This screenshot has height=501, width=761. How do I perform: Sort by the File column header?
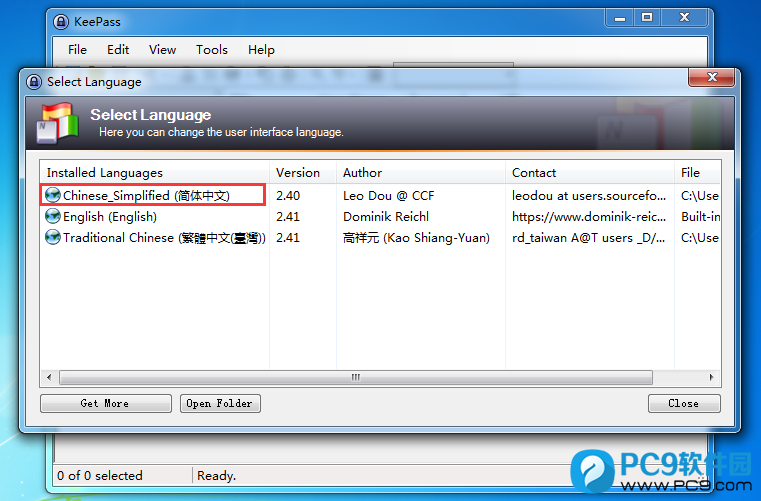tap(697, 172)
